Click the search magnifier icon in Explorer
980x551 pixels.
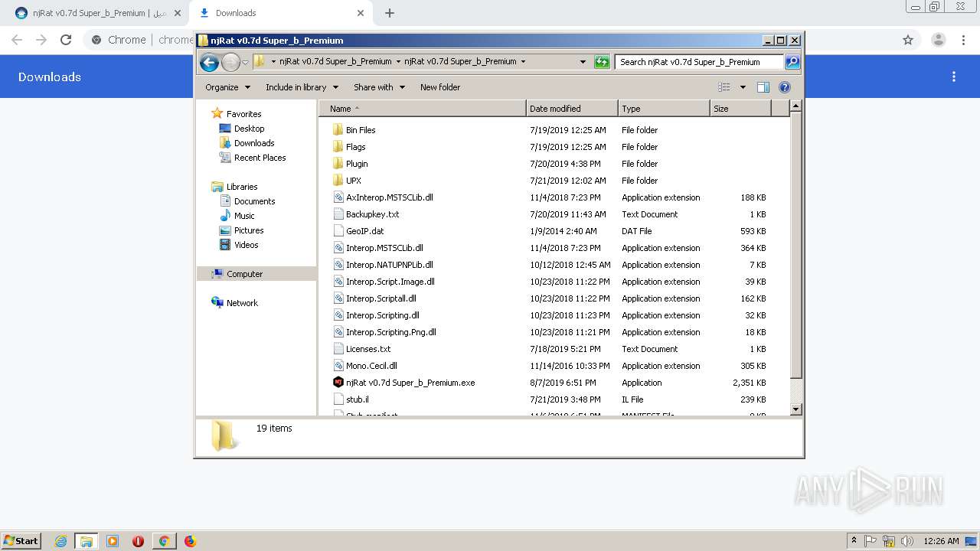792,62
